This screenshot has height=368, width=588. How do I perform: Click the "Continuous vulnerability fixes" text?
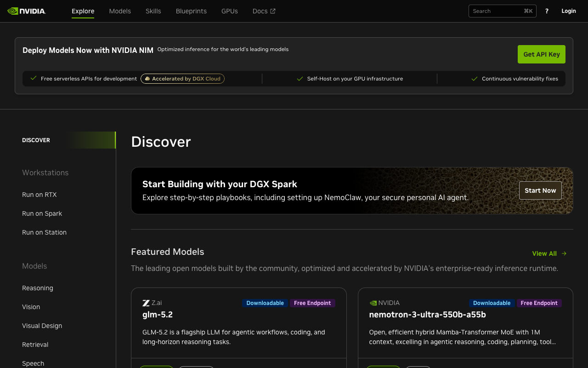pyautogui.click(x=520, y=79)
